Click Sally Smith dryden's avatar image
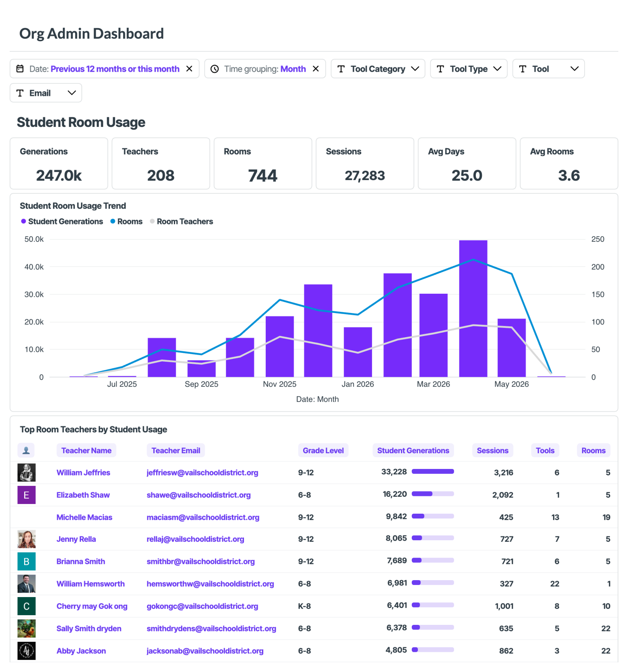The image size is (628, 672). 27,628
